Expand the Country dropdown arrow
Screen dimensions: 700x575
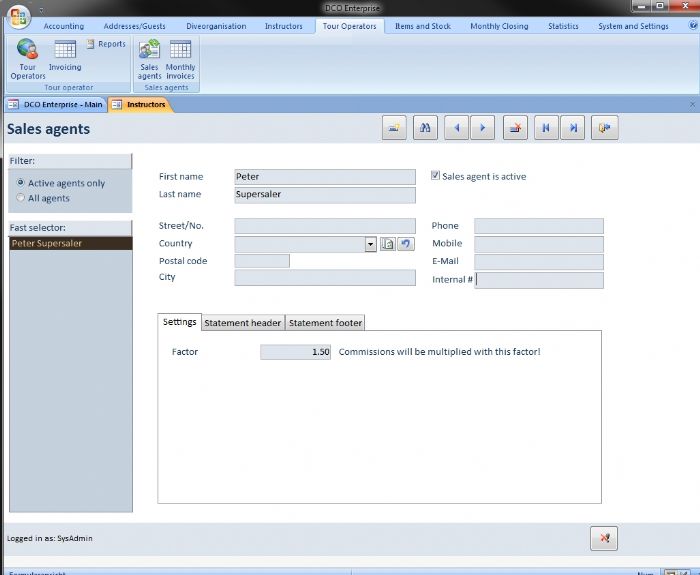tap(370, 244)
